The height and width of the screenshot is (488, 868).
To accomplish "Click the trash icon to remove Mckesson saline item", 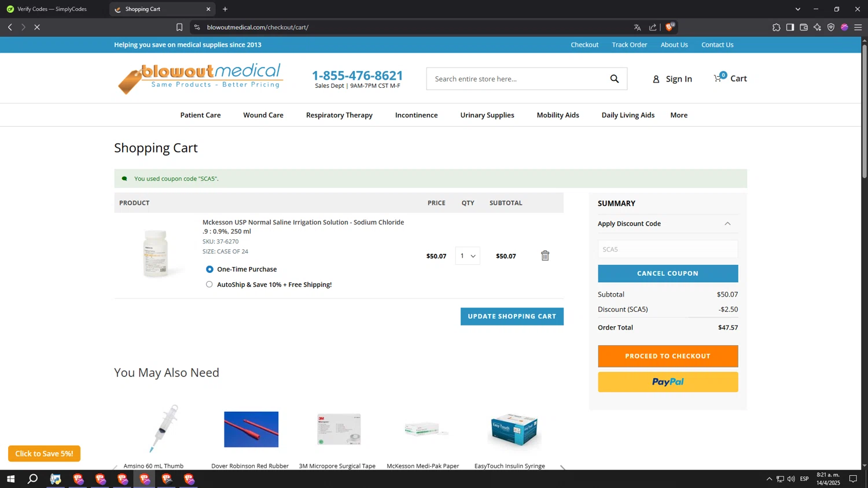I will [545, 256].
